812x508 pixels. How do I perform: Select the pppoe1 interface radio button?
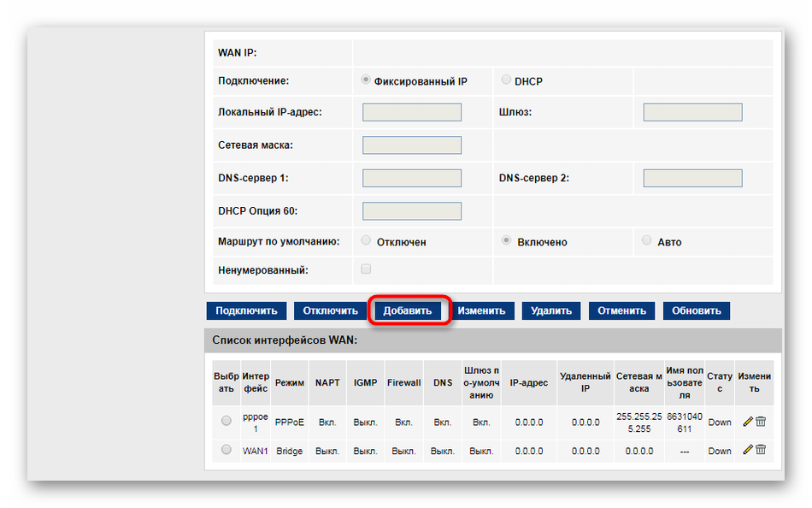point(226,421)
